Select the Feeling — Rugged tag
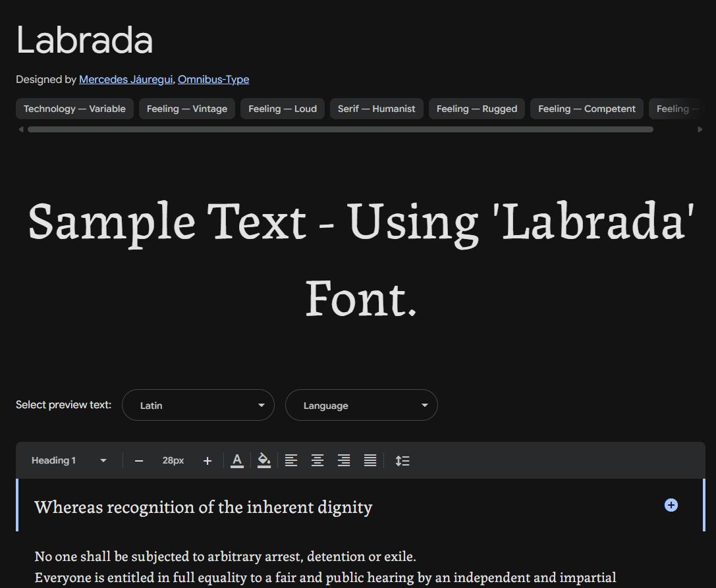Image resolution: width=716 pixels, height=588 pixels. 477,109
